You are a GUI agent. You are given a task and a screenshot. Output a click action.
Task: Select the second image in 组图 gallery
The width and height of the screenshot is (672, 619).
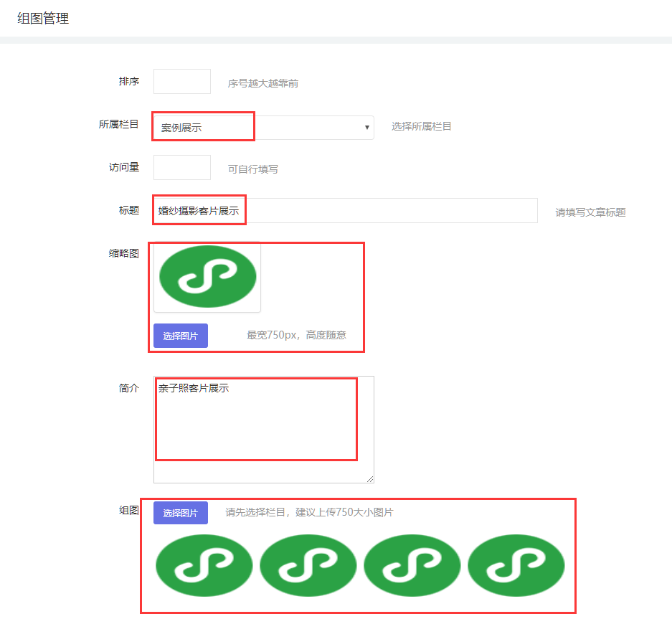308,565
